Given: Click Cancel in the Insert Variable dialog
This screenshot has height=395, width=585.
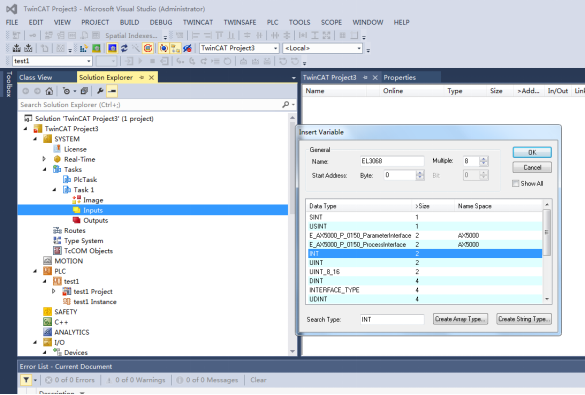Looking at the screenshot, I should pyautogui.click(x=532, y=167).
